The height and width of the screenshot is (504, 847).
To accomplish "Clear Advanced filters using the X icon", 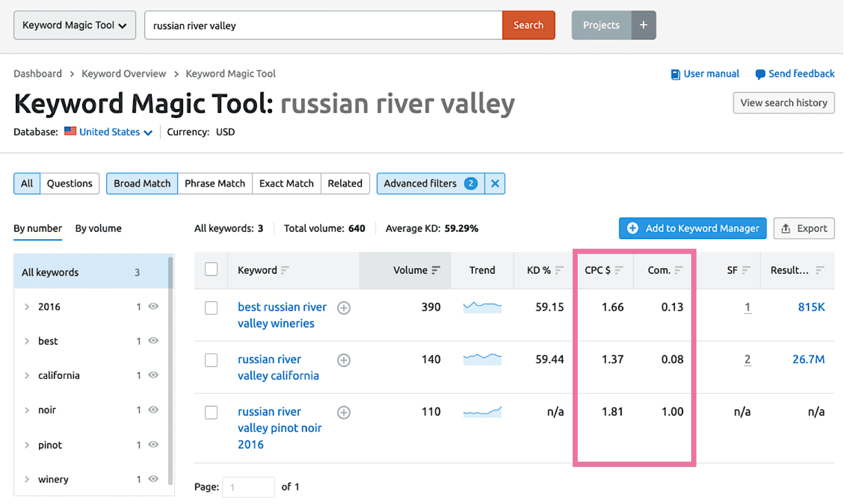I will 494,183.
